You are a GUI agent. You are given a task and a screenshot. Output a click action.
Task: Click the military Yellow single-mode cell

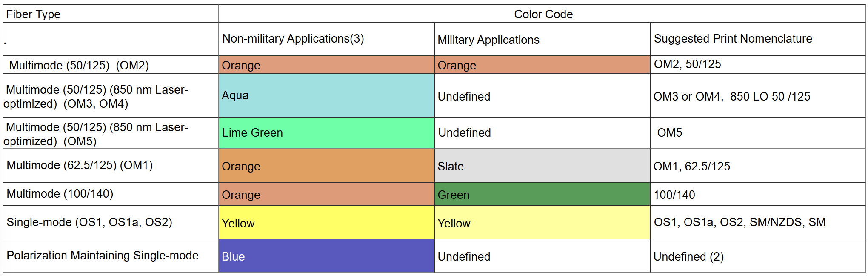point(542,222)
